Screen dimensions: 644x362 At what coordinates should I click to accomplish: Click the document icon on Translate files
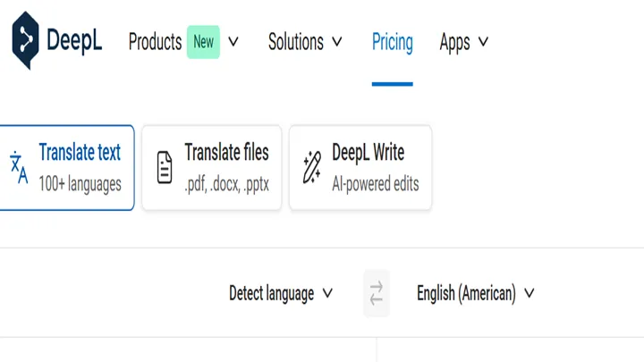point(165,168)
